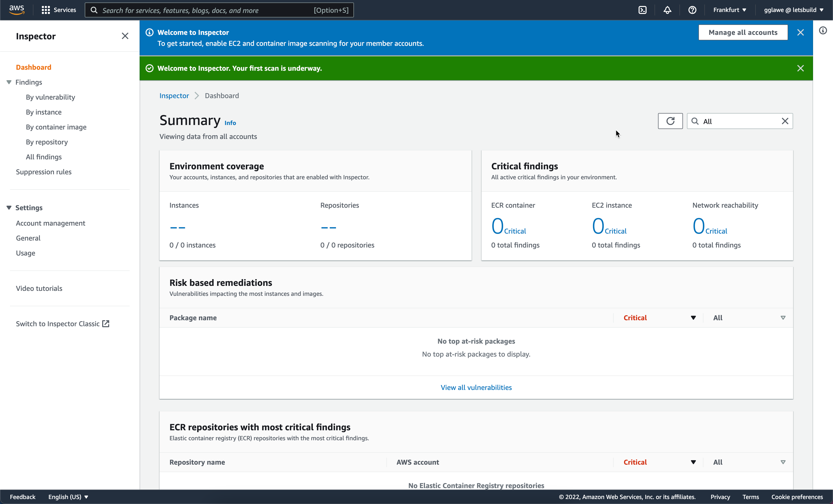Click the Feedback button in footer

pyautogui.click(x=22, y=497)
